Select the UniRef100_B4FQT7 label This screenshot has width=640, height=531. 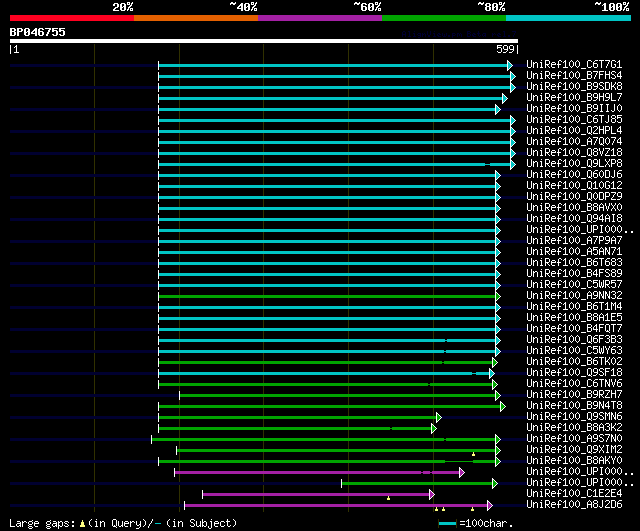[574, 329]
